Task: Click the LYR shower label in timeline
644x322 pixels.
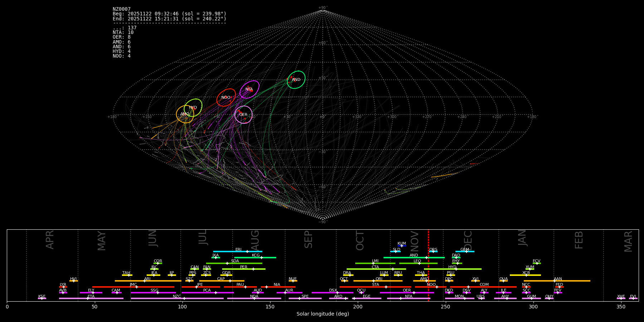Action: pos(63,285)
